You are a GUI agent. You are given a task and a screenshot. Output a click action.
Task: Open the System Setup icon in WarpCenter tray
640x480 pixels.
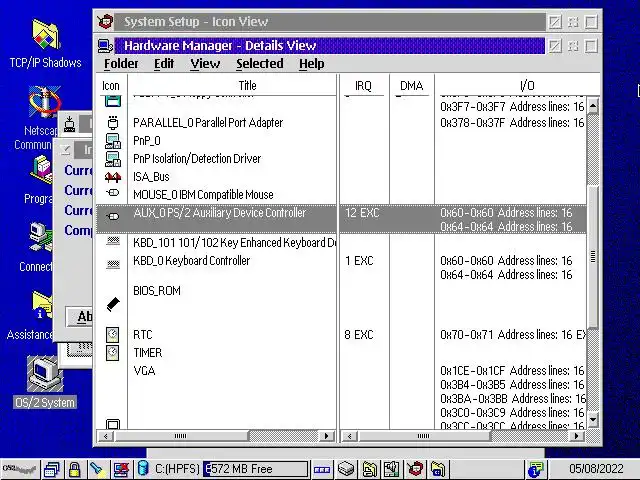[415, 469]
